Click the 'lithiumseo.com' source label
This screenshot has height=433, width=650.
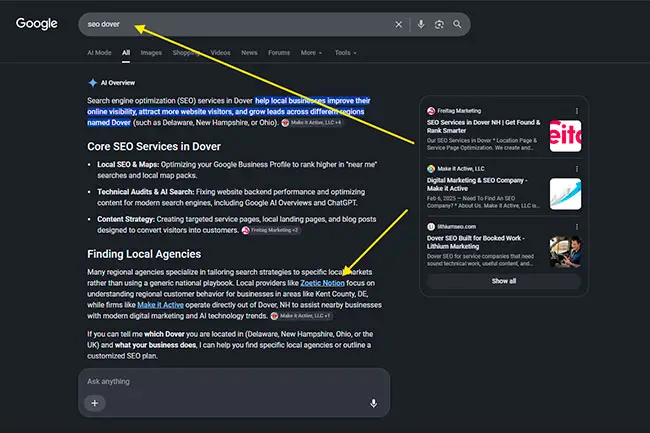[x=456, y=227]
